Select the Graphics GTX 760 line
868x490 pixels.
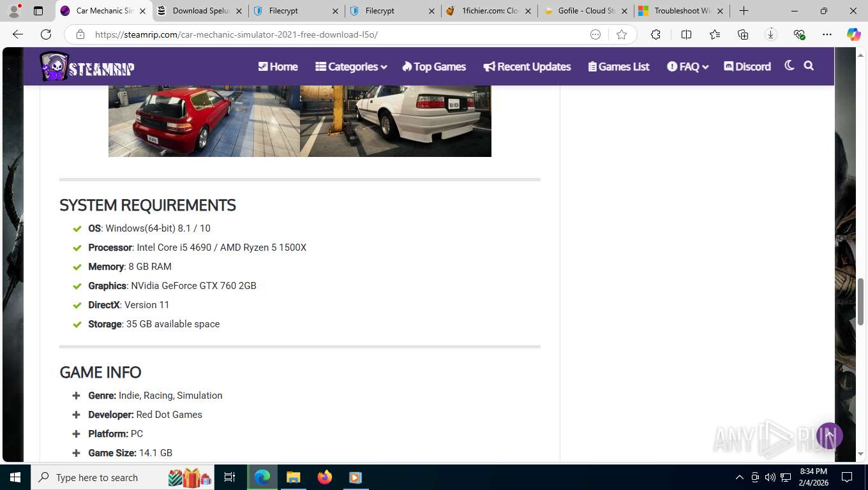point(172,286)
